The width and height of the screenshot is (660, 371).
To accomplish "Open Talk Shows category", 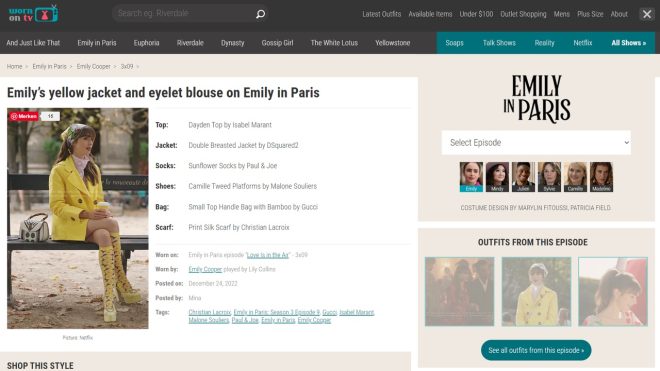I will (x=499, y=43).
